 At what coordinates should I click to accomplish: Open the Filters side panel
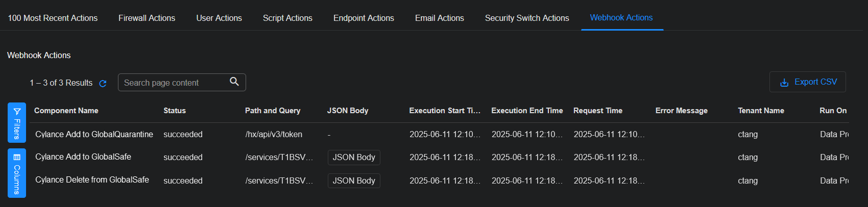(17, 122)
